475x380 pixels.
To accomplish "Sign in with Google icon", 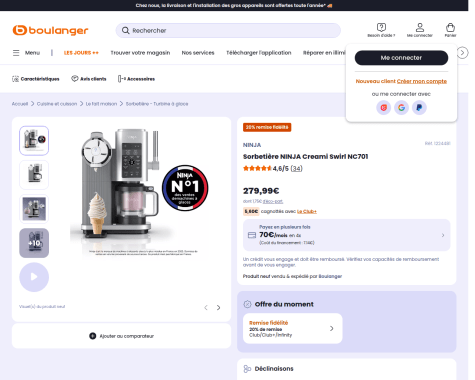I will tap(402, 108).
